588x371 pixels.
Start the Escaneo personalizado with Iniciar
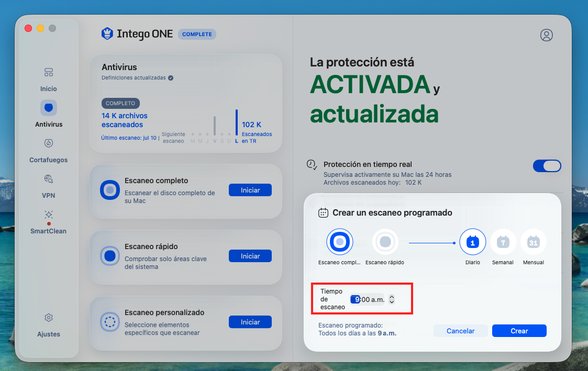(250, 322)
